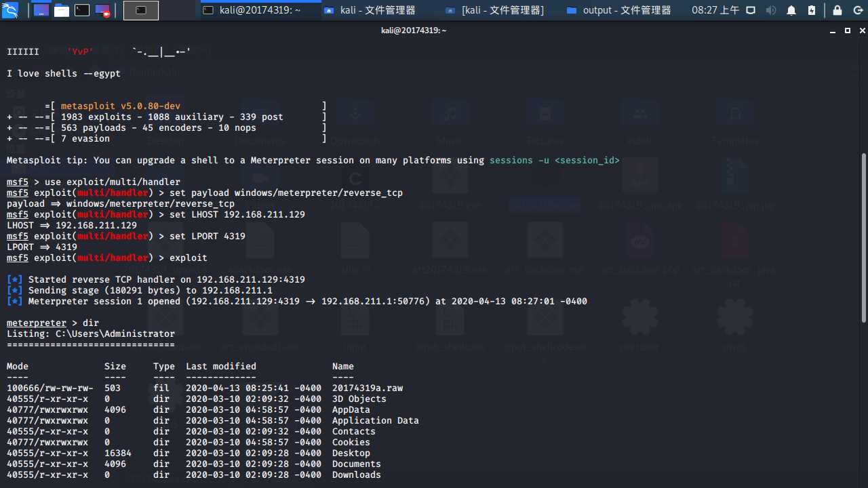The height and width of the screenshot is (488, 868).
Task: Launch the terminal emulator from the panel
Action: click(82, 10)
